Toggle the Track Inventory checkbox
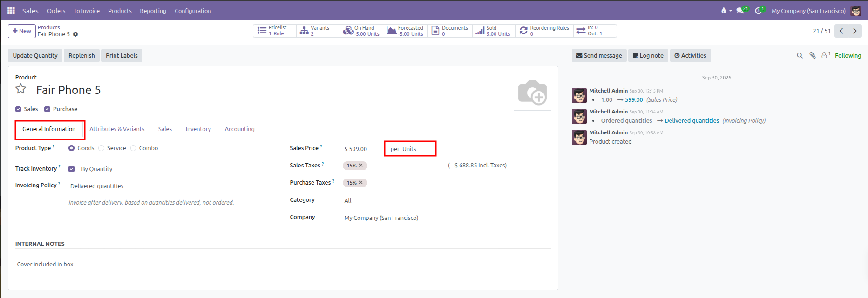 click(x=71, y=169)
